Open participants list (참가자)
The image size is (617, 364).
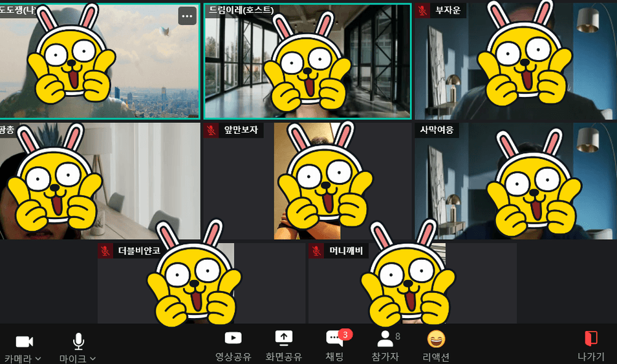[385, 346]
